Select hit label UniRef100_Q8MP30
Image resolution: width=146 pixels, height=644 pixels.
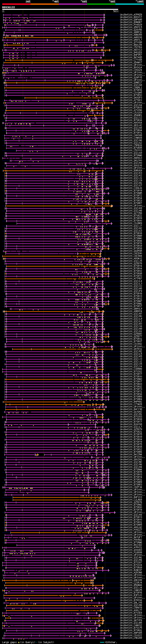point(131,32)
